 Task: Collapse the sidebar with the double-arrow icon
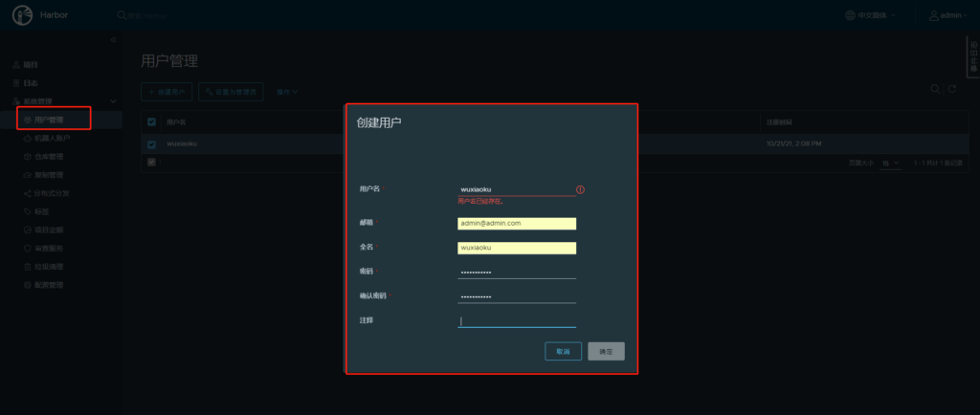(113, 39)
